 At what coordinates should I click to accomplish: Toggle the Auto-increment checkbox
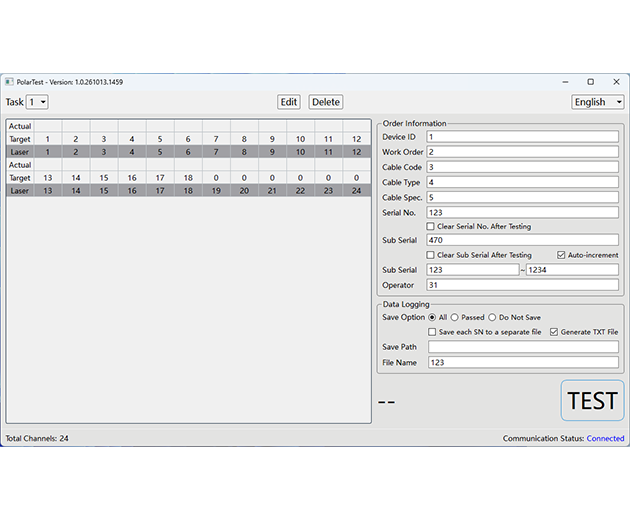click(561, 255)
